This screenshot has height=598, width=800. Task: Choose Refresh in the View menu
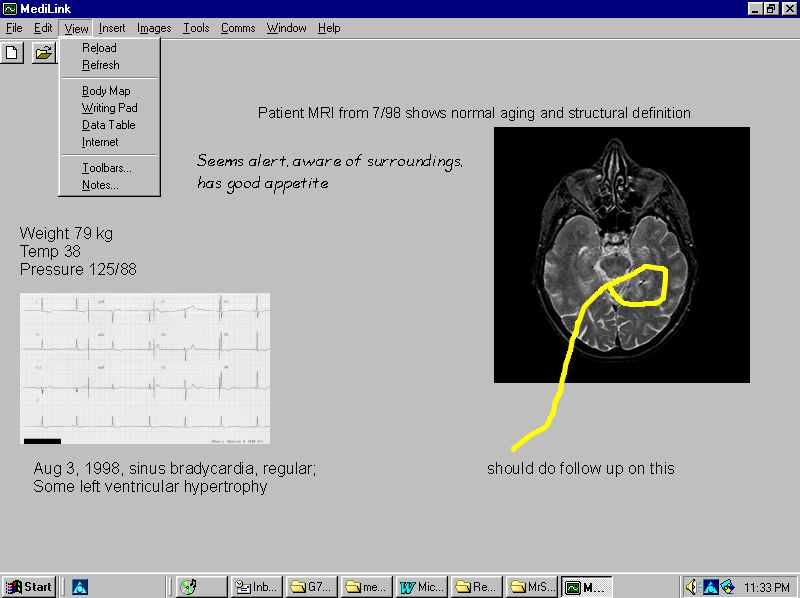point(100,65)
